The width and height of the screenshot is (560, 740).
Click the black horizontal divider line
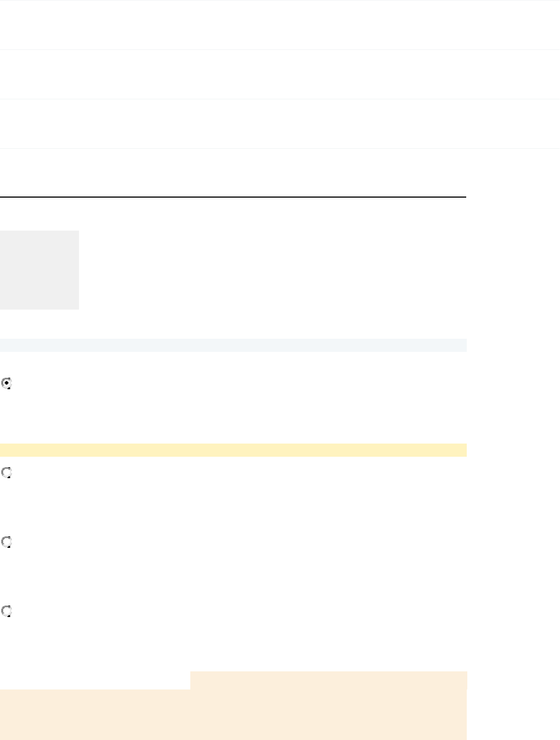click(x=233, y=197)
